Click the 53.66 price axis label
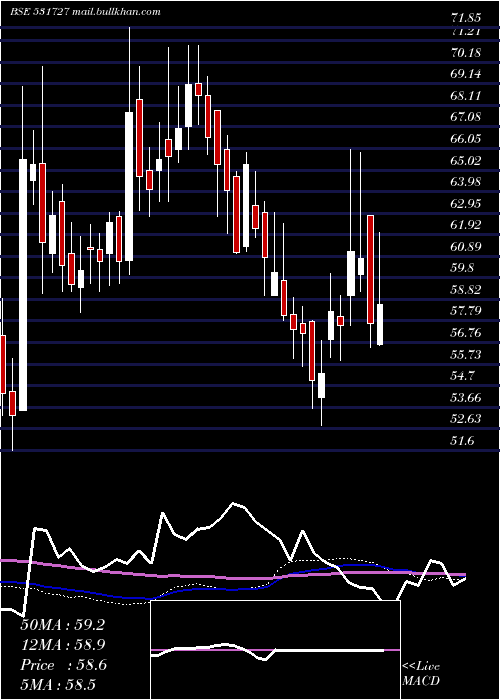The image size is (500, 700). point(466,397)
